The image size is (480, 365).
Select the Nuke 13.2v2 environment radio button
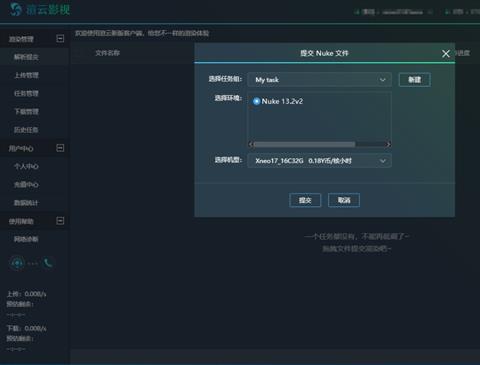click(x=256, y=101)
